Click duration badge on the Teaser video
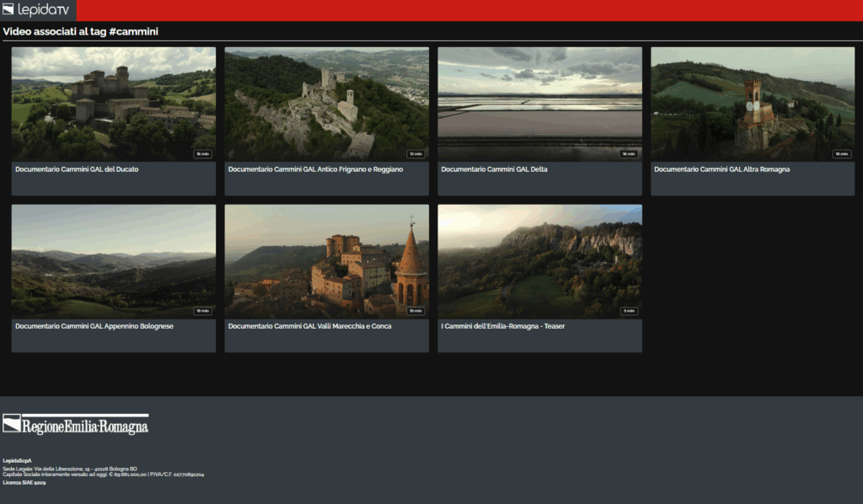 point(629,311)
